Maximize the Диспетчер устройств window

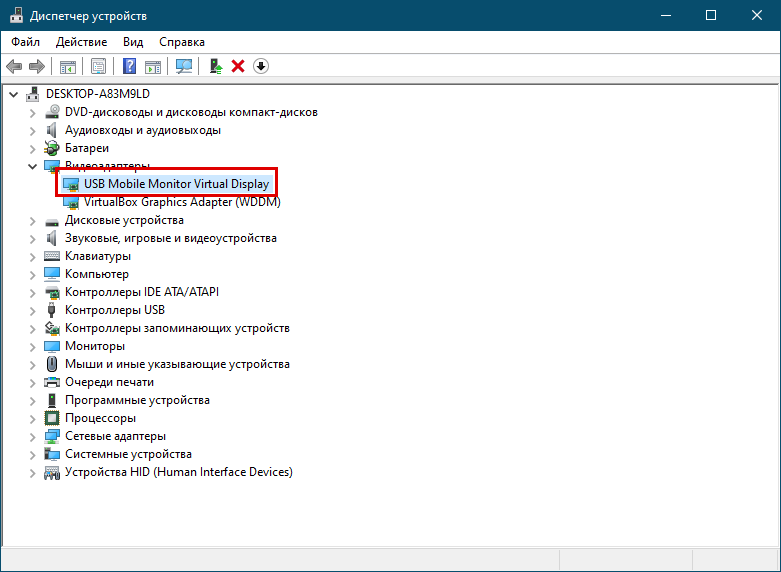[x=711, y=15]
